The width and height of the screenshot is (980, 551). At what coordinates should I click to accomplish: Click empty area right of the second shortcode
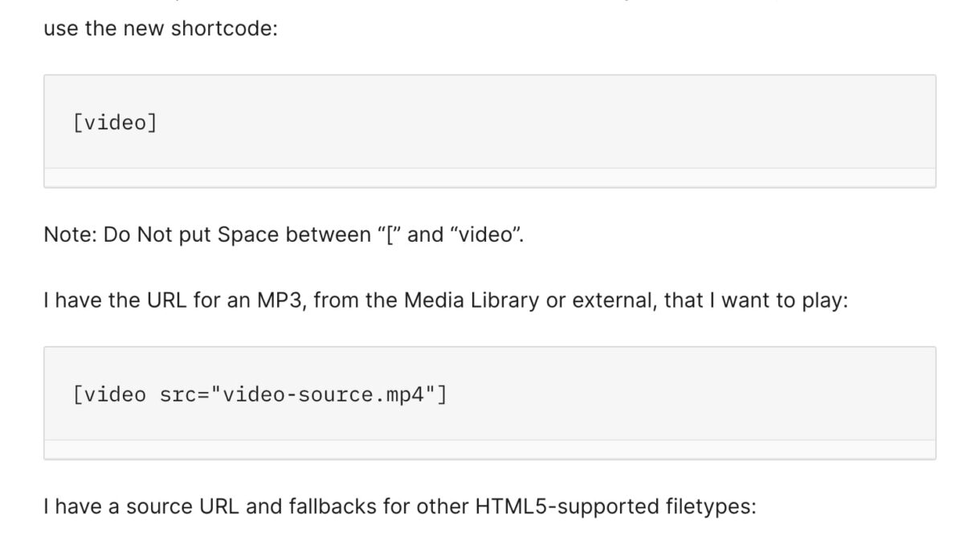(x=683, y=394)
